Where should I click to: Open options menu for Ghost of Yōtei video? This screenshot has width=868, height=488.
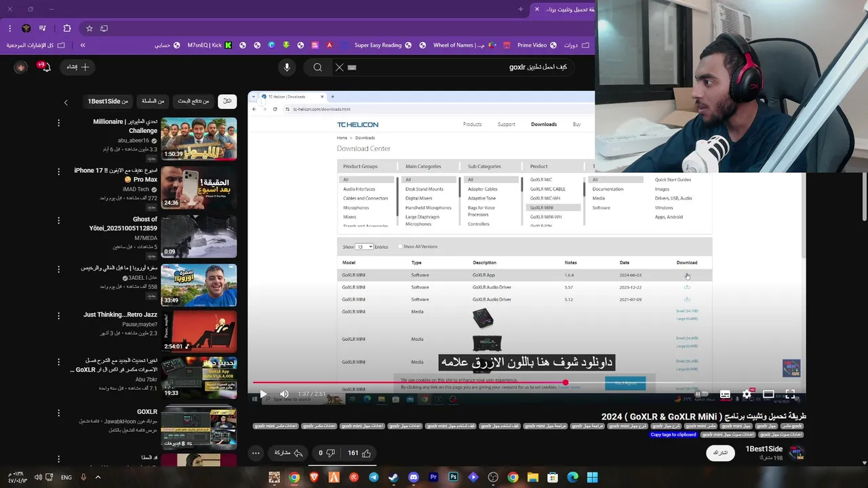tap(58, 221)
